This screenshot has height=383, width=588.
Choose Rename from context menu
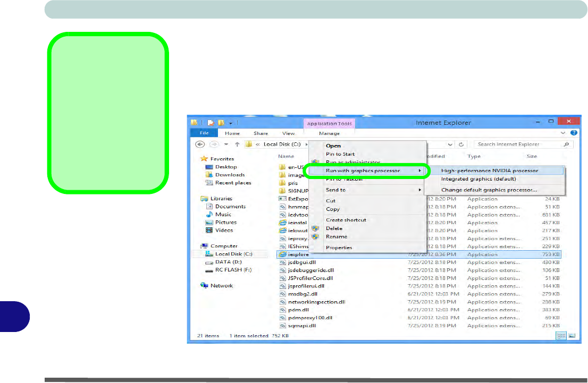(337, 236)
